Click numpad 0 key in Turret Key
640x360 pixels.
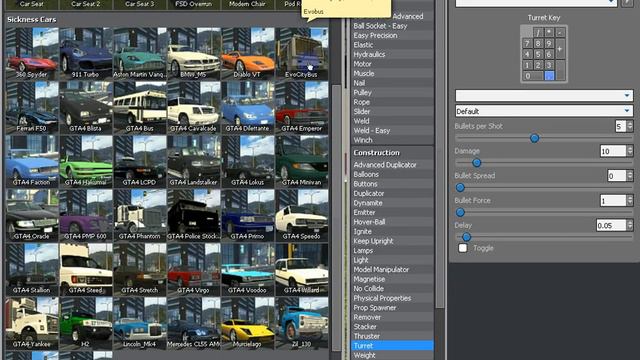[533, 76]
